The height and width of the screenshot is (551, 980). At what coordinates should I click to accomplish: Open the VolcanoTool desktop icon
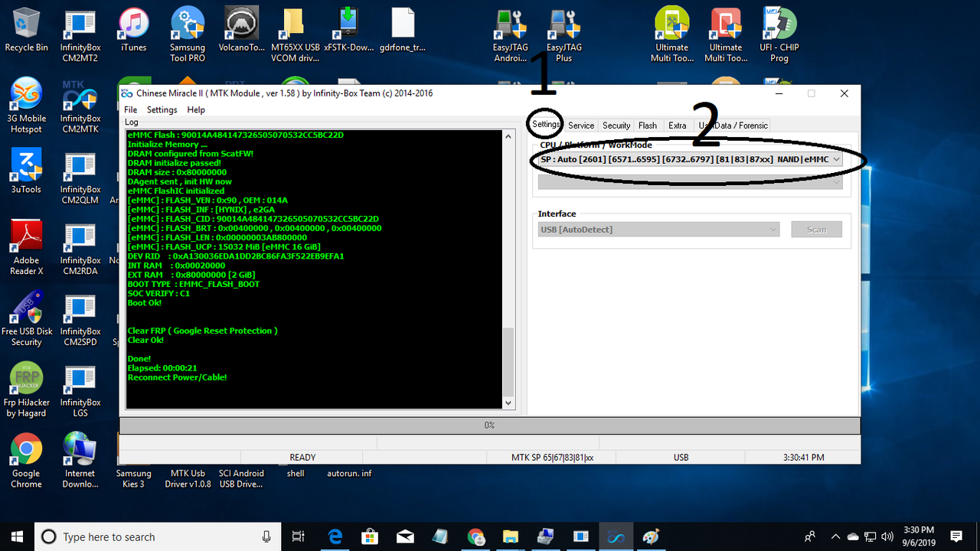(x=241, y=31)
